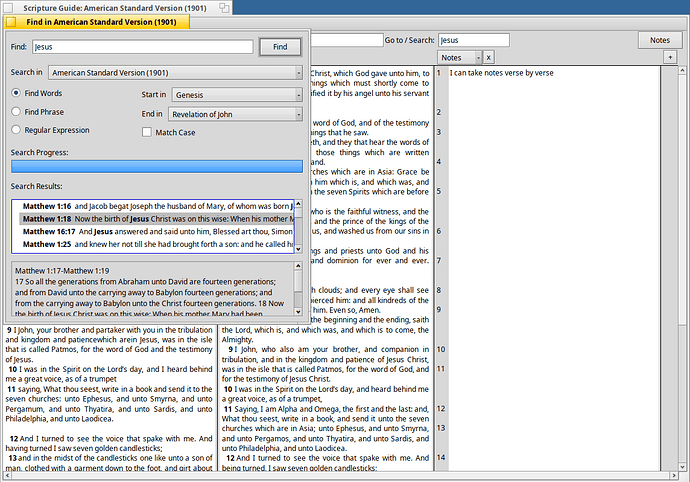Screen dimensions: 690x482
Task: Click the Scripture Guide window title tab
Action: click(114, 8)
